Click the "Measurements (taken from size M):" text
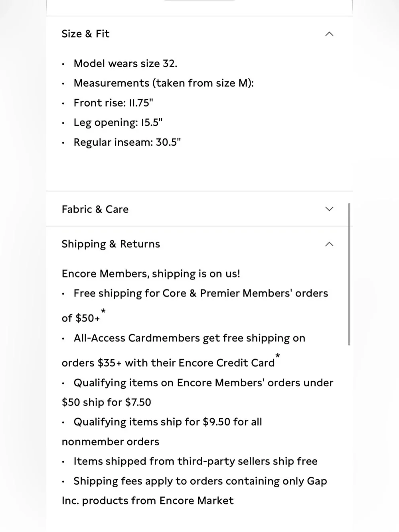This screenshot has height=532, width=399. (164, 83)
